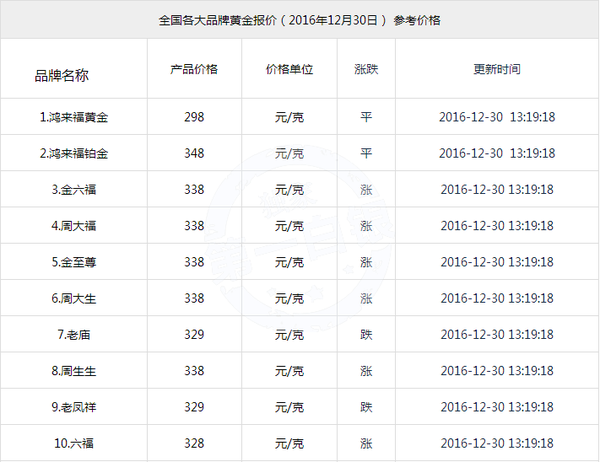600x462 pixels.
Task: Select the 品牌名称 column header
Action: pos(62,75)
